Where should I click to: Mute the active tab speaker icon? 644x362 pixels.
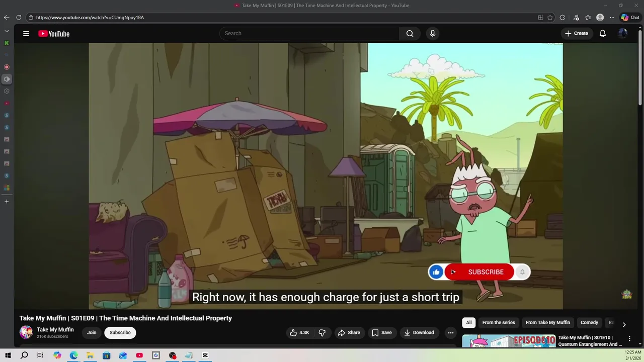(7, 79)
